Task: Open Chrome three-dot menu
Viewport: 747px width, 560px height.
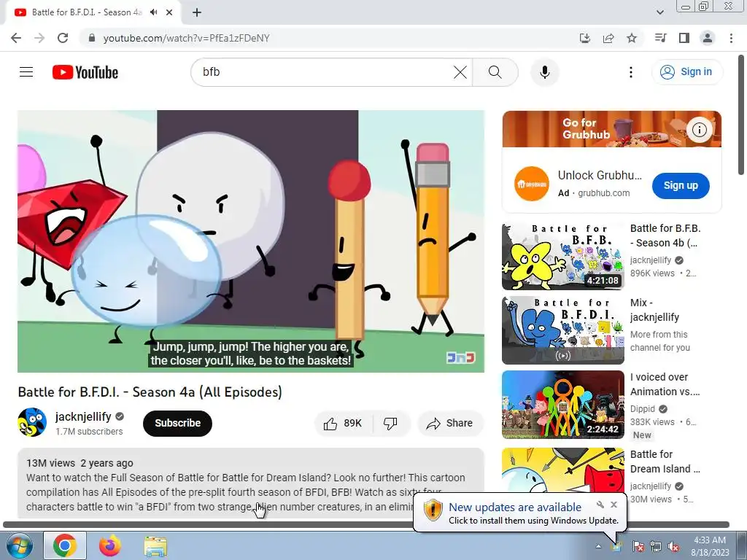Action: [731, 38]
